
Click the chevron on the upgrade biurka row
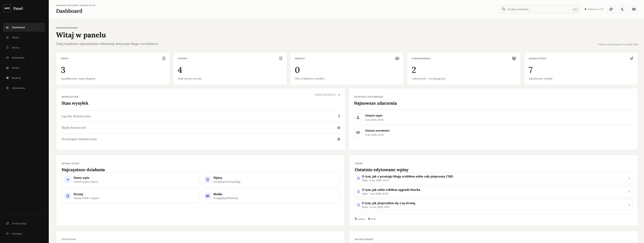click(x=629, y=192)
